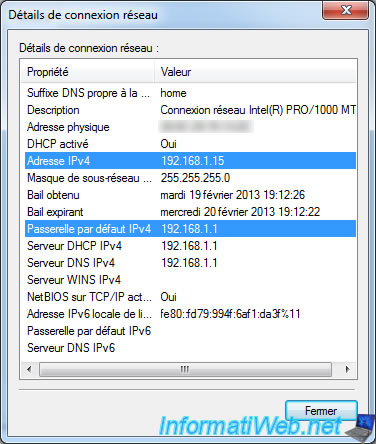Click the mardi 19 février 2013 value
The width and height of the screenshot is (376, 444).
point(233,195)
